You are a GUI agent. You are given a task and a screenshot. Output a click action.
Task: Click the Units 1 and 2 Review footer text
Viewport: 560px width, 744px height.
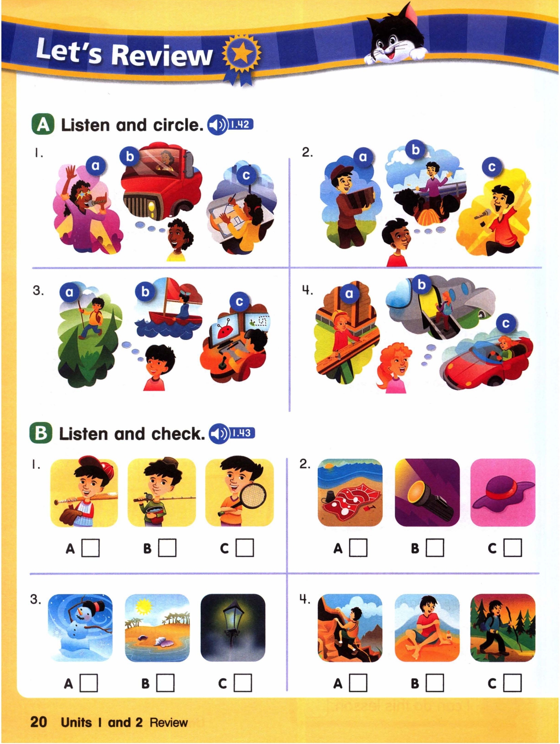coord(124,722)
